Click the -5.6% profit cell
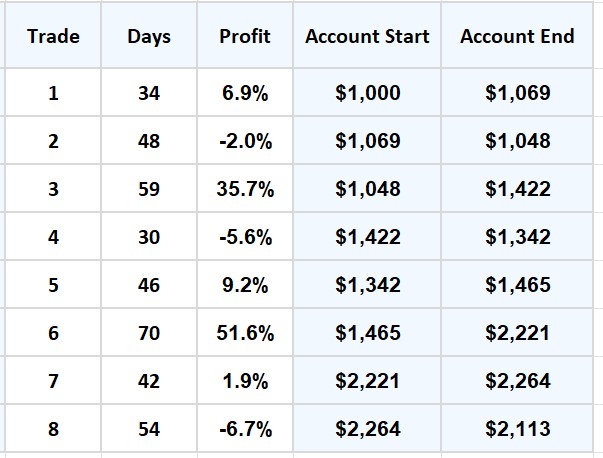 pyautogui.click(x=245, y=237)
